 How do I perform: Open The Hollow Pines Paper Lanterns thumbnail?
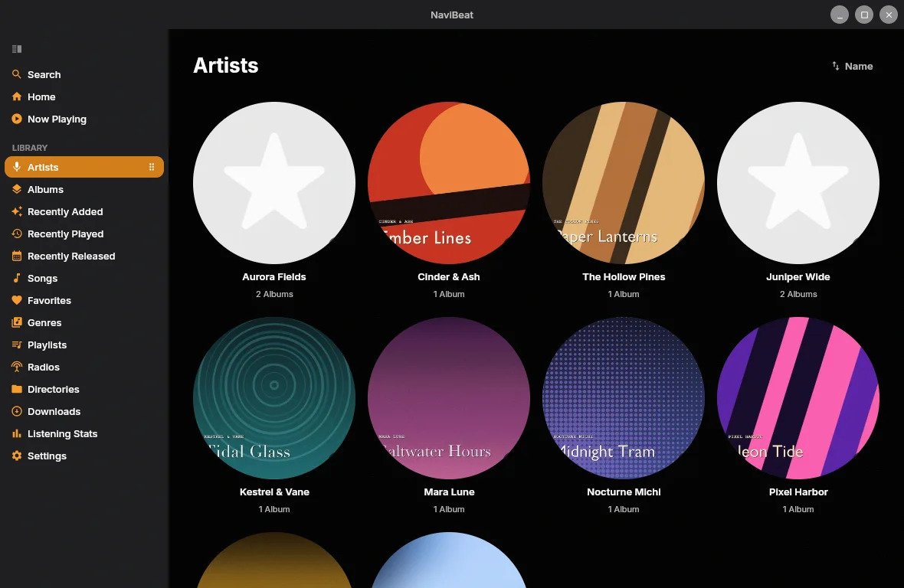624,182
